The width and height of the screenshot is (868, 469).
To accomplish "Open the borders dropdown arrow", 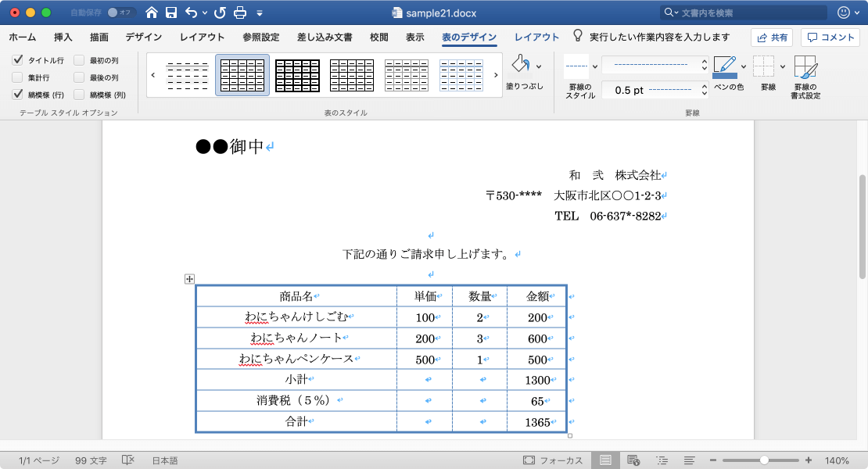I will tap(782, 67).
